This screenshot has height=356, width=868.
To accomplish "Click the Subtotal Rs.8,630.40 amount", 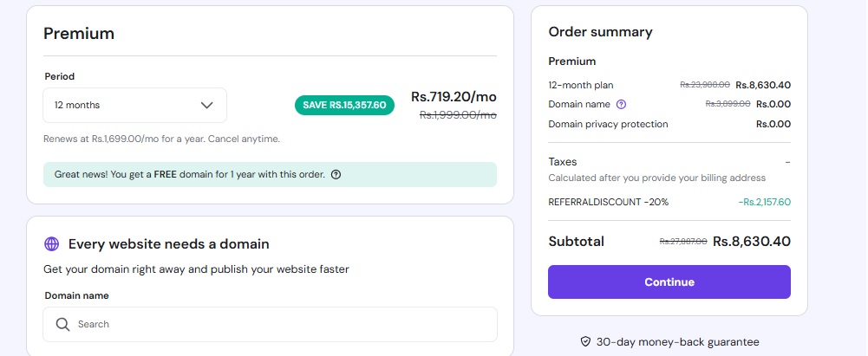I will (751, 242).
